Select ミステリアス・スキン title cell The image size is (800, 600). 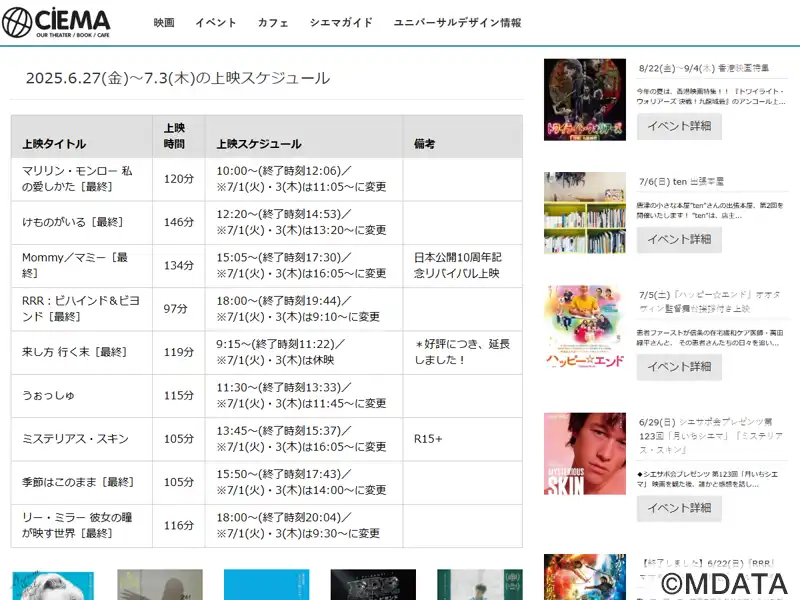click(x=82, y=439)
